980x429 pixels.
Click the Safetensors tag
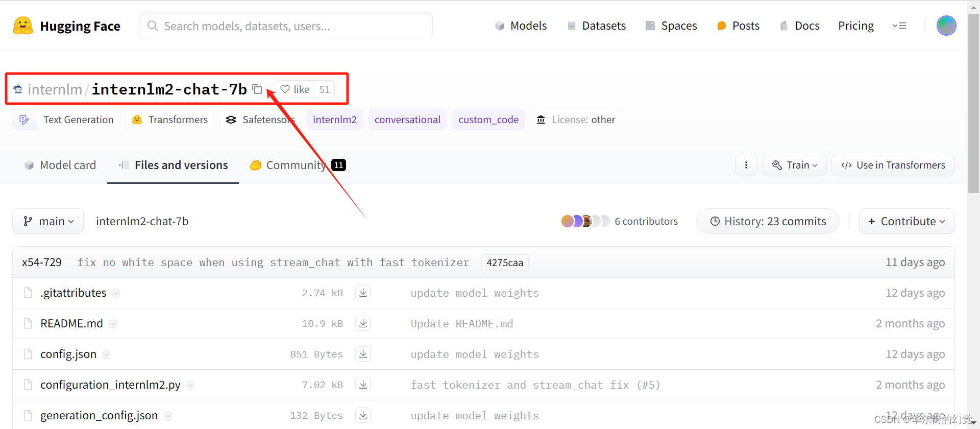click(260, 120)
